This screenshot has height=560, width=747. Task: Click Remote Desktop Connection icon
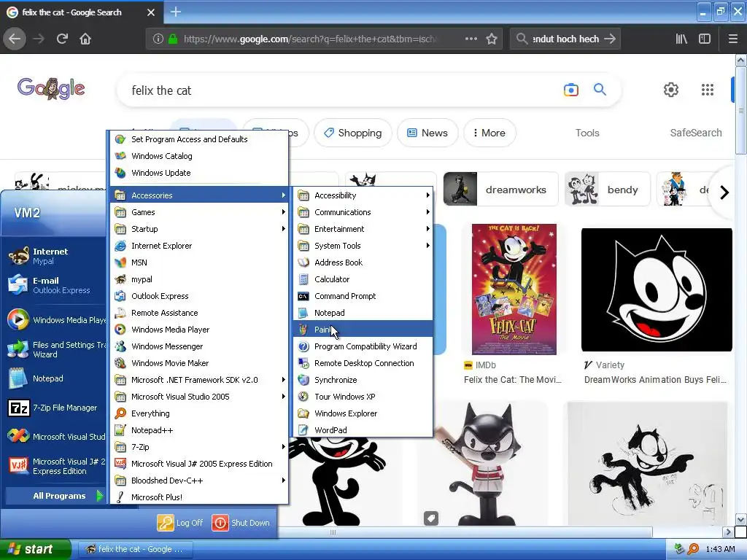(303, 363)
